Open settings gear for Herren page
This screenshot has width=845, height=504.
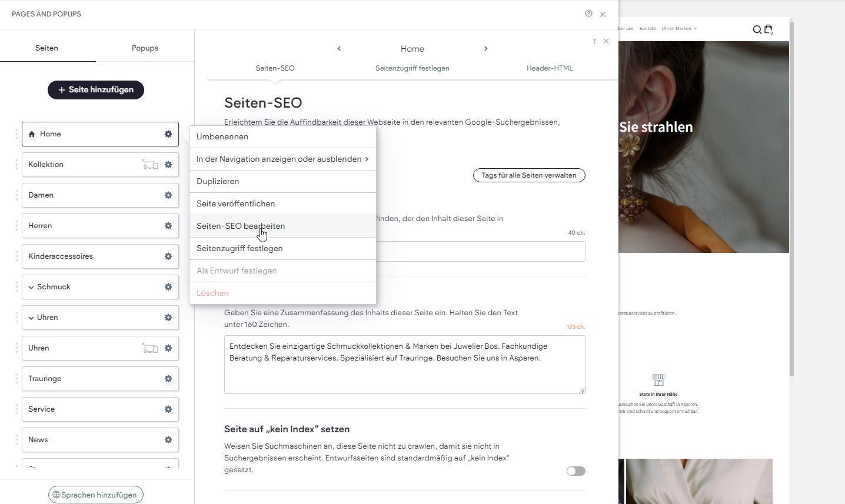click(x=168, y=226)
